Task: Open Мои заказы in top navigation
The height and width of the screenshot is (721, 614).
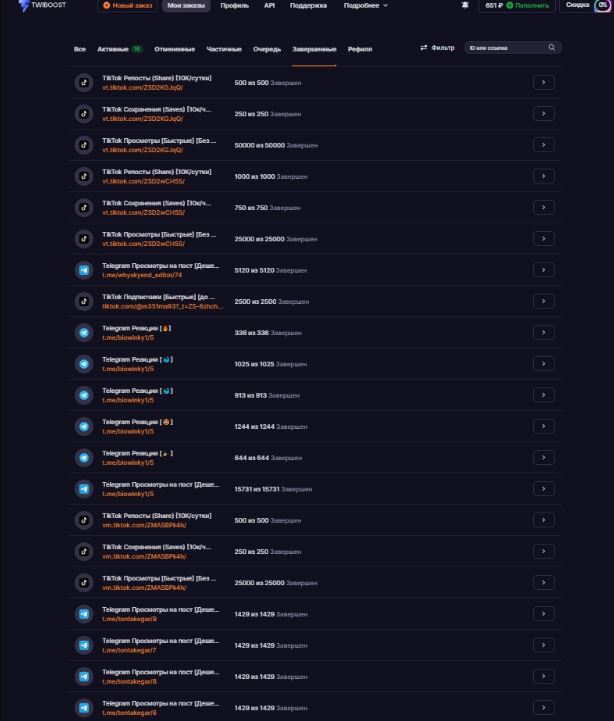Action: click(186, 6)
